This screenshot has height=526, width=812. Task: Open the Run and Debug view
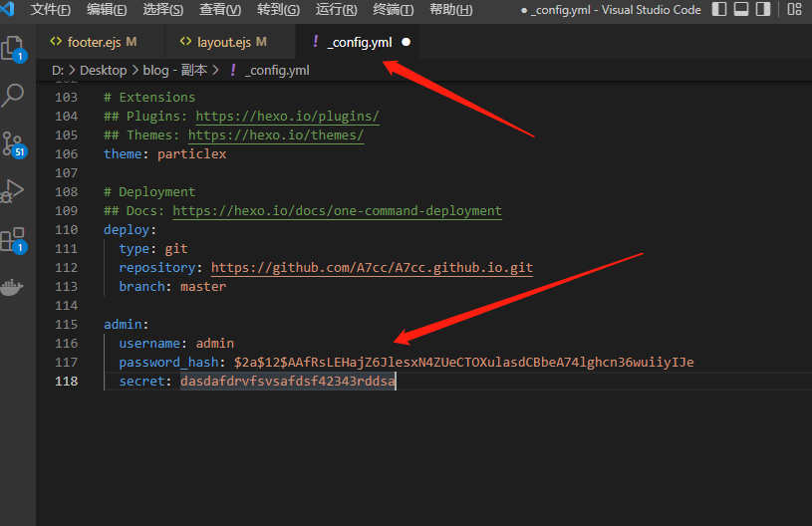(x=13, y=191)
